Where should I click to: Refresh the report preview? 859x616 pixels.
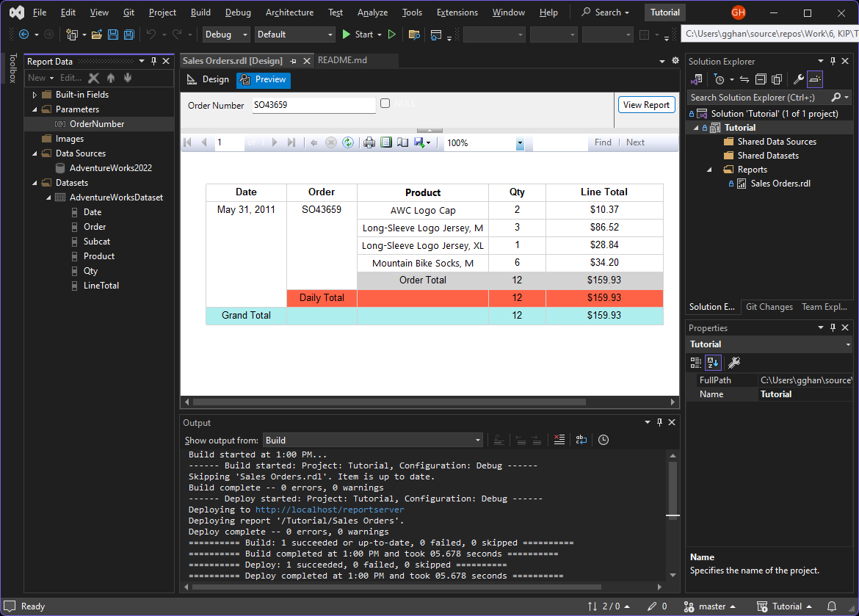tap(348, 142)
